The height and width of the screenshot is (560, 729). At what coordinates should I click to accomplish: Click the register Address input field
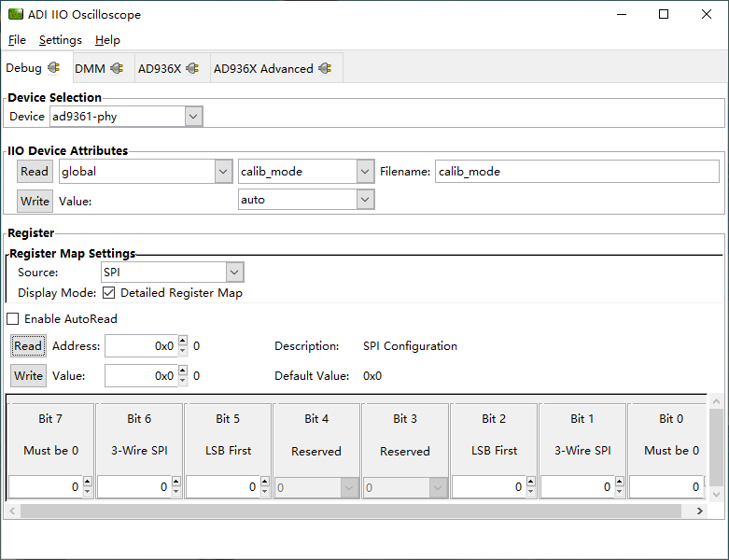(141, 345)
